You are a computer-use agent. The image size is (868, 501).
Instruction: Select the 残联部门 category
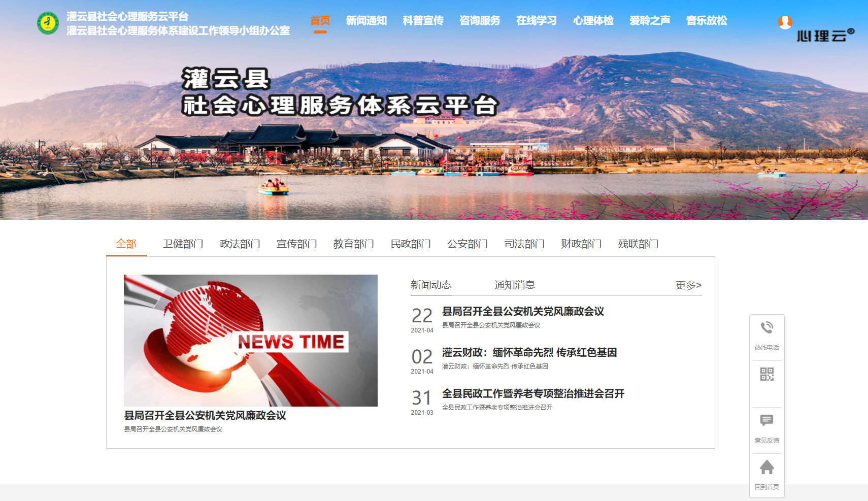pyautogui.click(x=638, y=244)
